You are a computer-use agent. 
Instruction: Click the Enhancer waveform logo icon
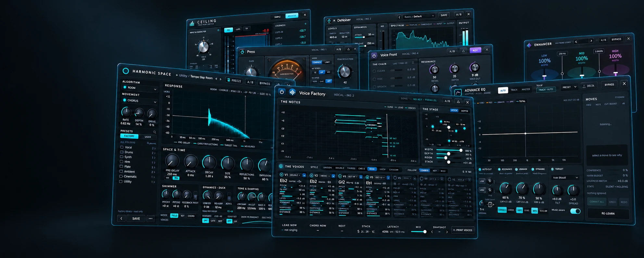529,45
